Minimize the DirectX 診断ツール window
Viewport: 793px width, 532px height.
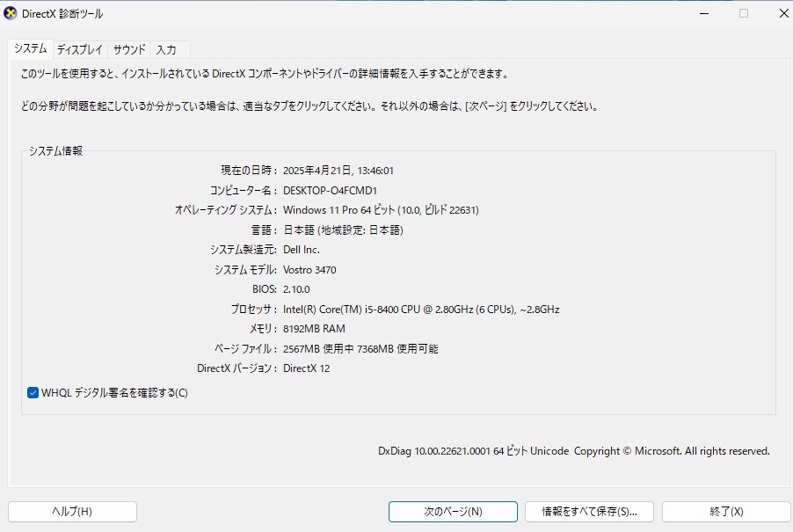704,14
